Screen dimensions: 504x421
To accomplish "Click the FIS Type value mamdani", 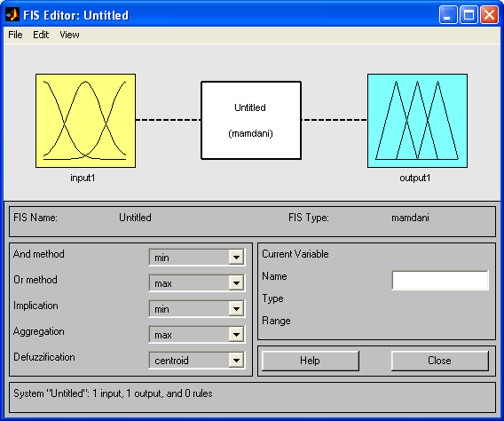I will coord(410,218).
